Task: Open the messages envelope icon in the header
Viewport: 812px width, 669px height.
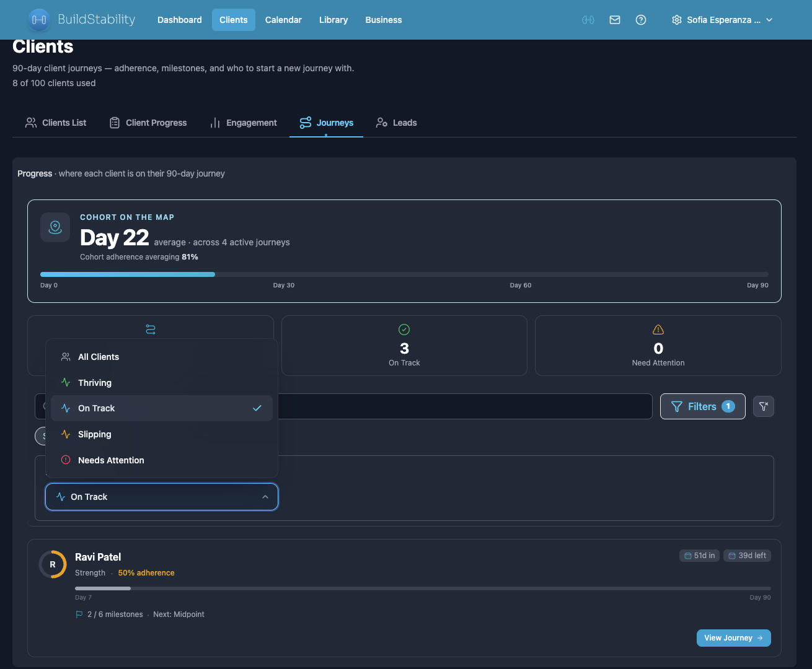Action: (x=615, y=20)
